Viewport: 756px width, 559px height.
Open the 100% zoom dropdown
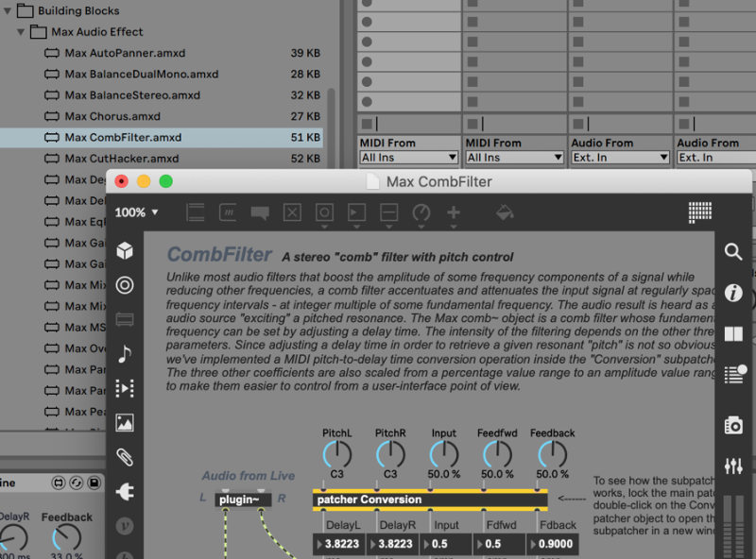click(136, 212)
